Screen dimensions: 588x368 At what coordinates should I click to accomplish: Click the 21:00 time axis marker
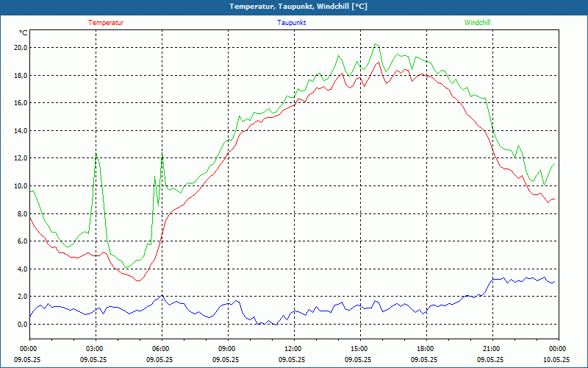[x=492, y=348]
